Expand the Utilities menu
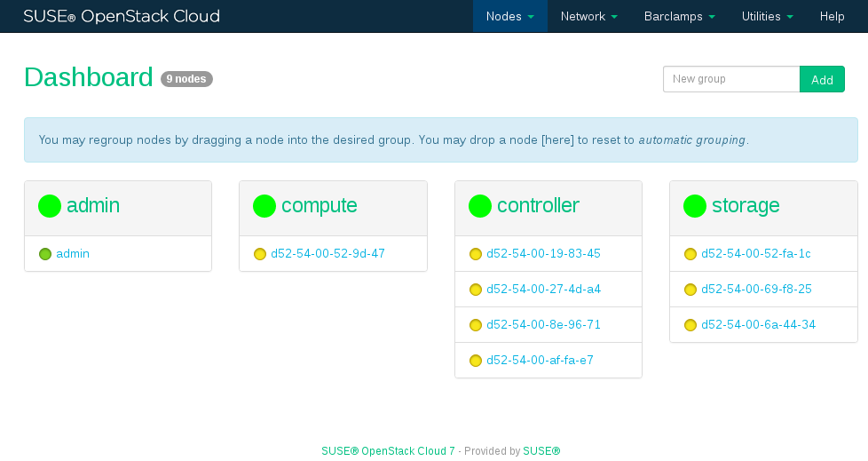Viewport: 868px width, 461px height. 767,16
